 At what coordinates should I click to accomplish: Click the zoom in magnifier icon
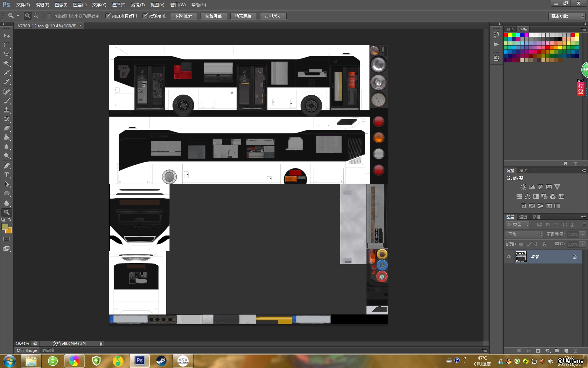[x=27, y=16]
